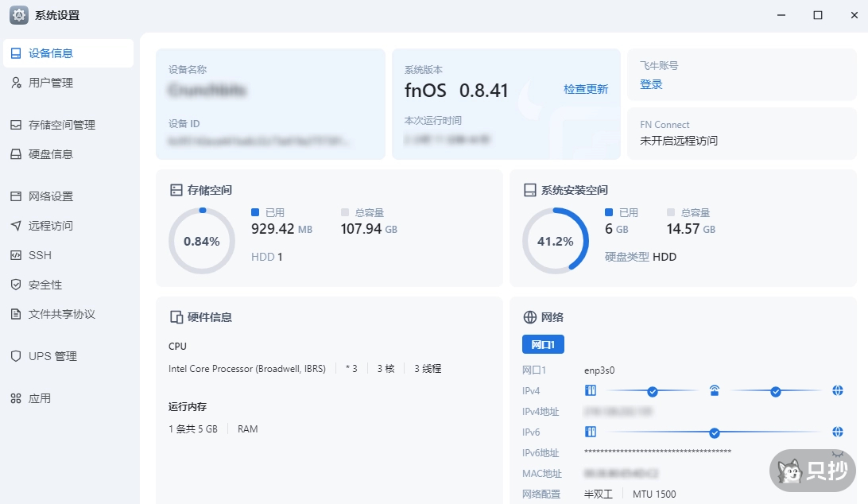Open 设备信息 in the sidebar

coord(51,53)
